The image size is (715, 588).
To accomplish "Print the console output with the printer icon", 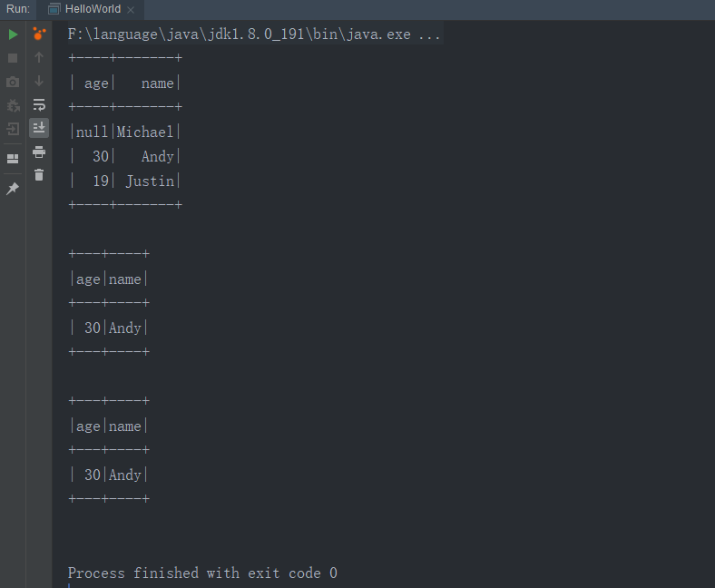I will pos(39,152).
